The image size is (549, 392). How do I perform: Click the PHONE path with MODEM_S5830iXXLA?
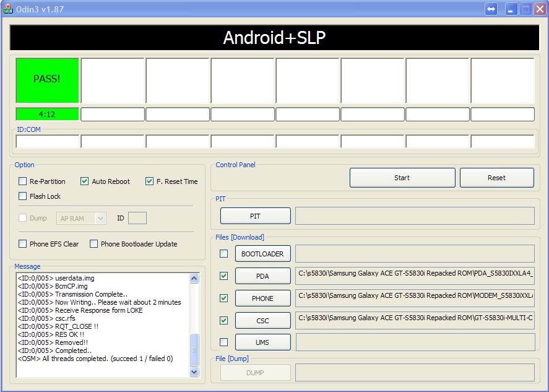click(415, 298)
